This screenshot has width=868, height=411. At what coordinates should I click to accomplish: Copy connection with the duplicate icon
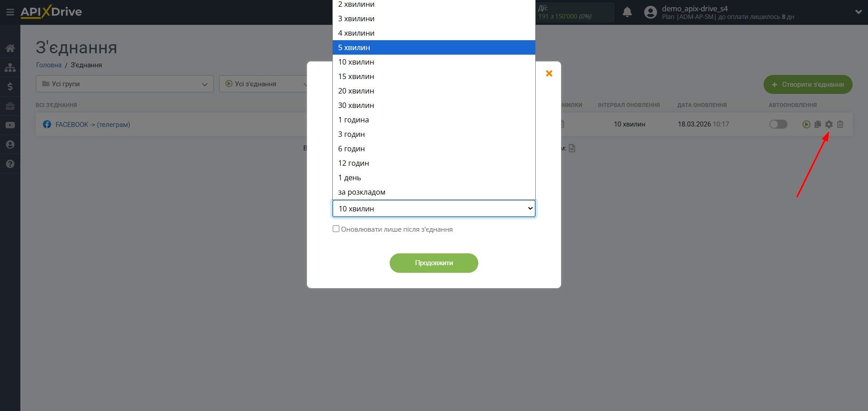pos(817,124)
